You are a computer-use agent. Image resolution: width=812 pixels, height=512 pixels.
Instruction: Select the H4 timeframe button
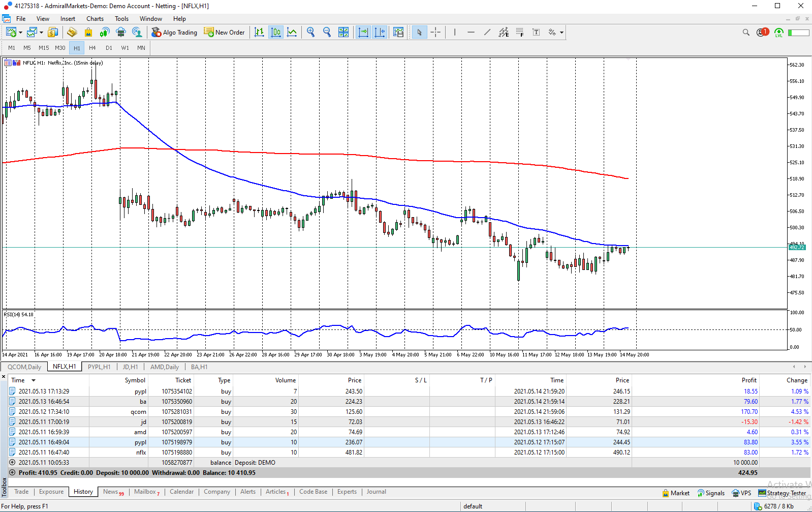click(x=92, y=48)
